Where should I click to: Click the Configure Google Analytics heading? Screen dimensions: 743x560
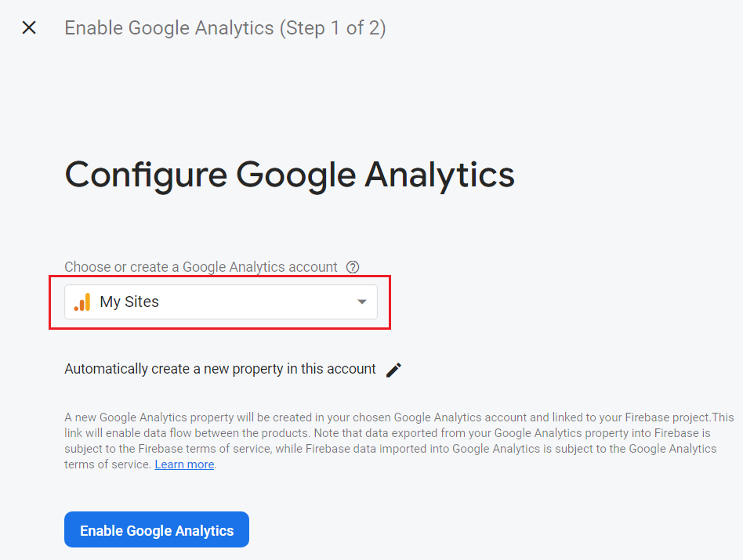[x=289, y=174]
